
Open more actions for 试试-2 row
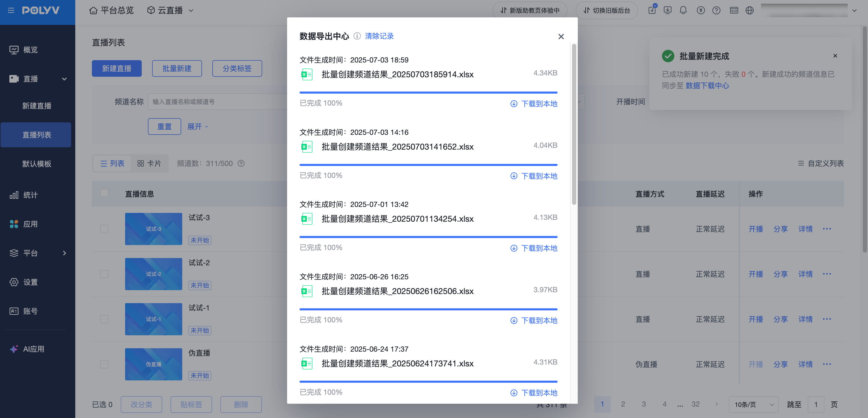[827, 274]
